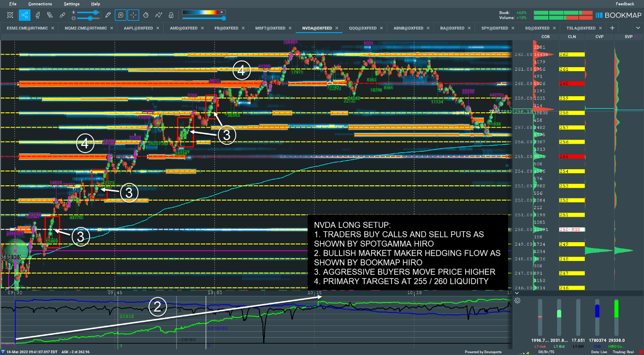Toggle the crosshair toolbar button
The height and width of the screenshot is (355, 644).
tap(133, 15)
